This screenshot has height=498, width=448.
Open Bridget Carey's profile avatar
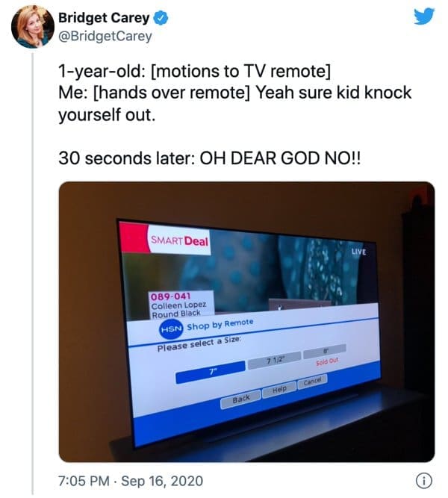click(32, 26)
